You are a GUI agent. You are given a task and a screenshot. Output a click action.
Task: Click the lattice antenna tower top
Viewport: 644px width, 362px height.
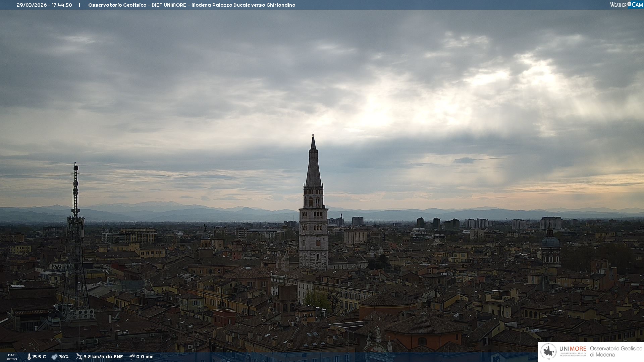click(76, 168)
